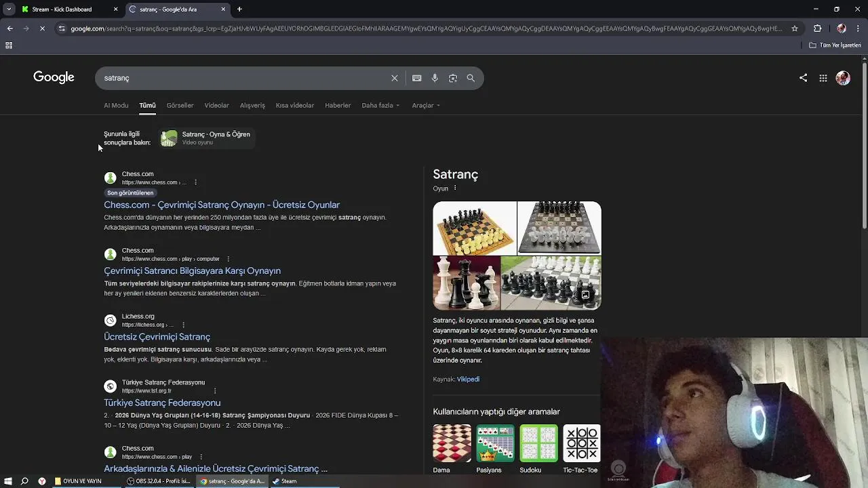Open more options beside the Oyun label

tap(455, 188)
